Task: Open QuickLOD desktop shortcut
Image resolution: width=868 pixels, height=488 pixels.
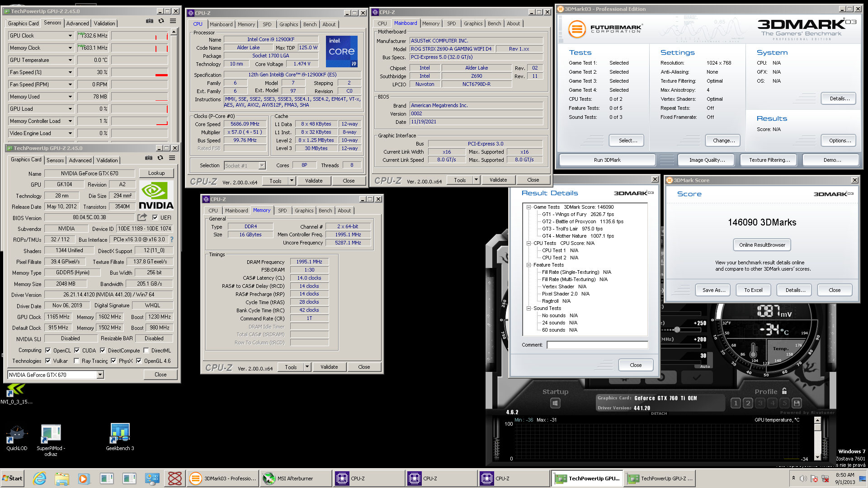Action: [17, 438]
